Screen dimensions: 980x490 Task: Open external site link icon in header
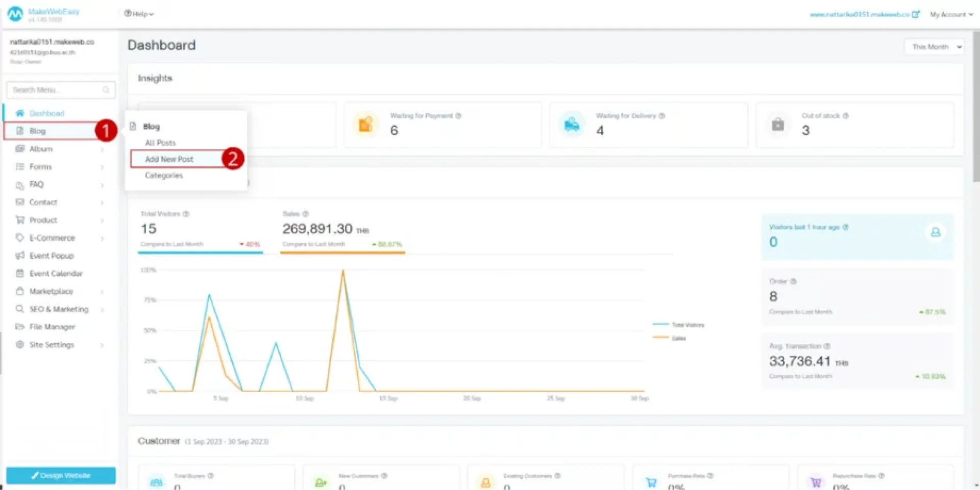pos(916,14)
